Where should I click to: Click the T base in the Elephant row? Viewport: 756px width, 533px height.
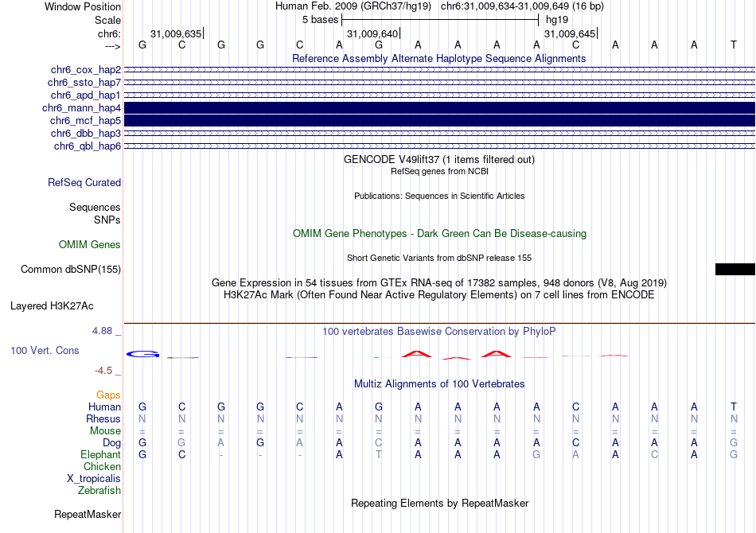[379, 455]
